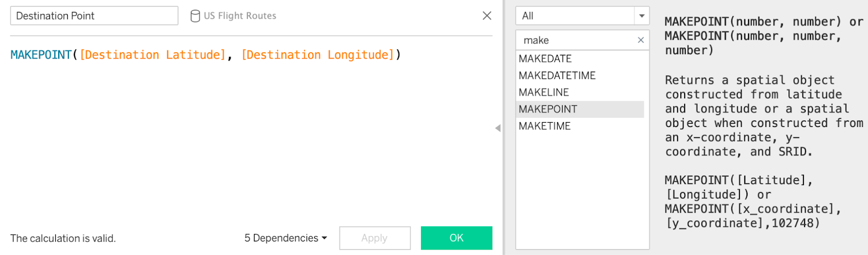Clear the 'make' function search text
The width and height of the screenshot is (868, 255).
point(641,40)
